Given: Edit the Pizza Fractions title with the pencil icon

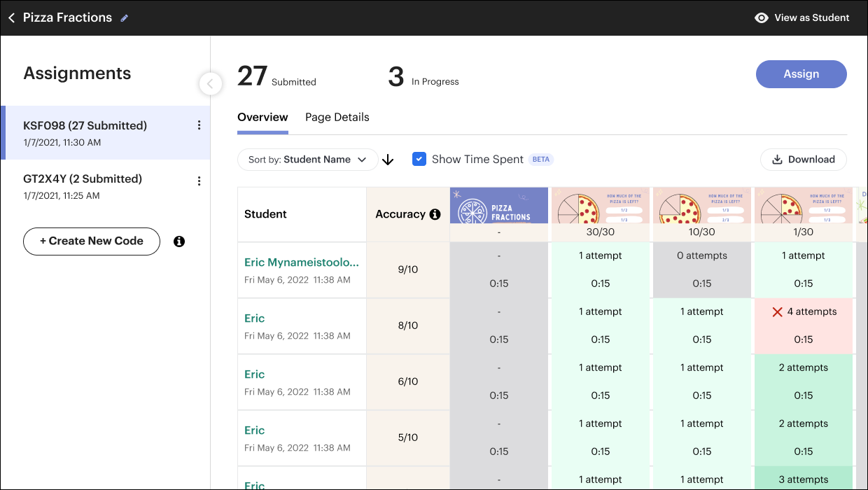Looking at the screenshot, I should point(125,18).
